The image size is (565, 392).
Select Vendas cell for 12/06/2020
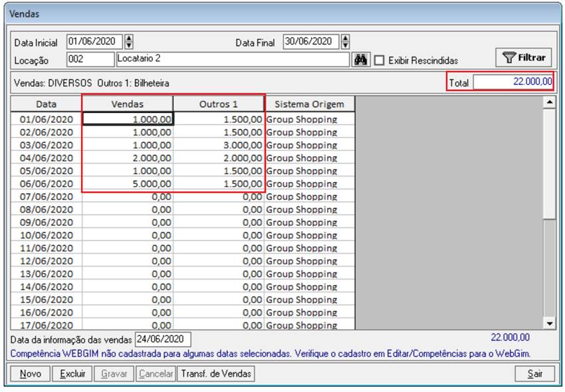pyautogui.click(x=128, y=261)
